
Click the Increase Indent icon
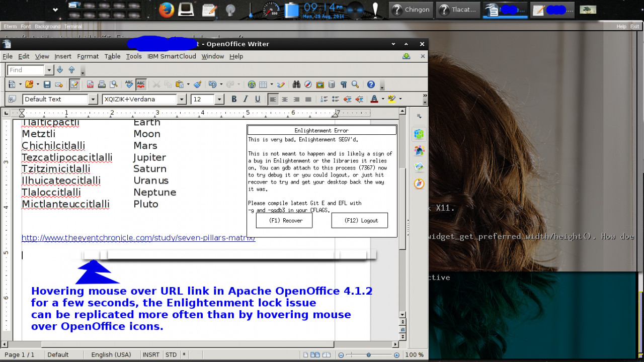[359, 99]
